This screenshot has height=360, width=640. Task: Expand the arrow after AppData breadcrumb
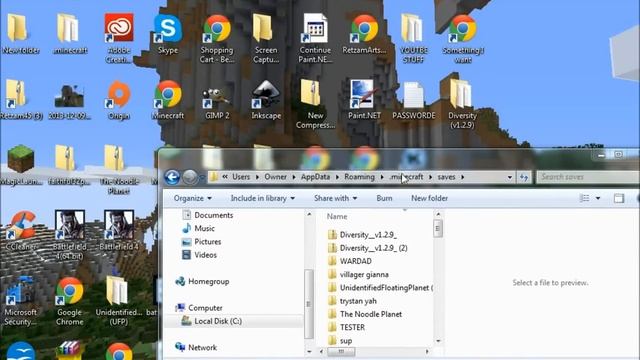338,177
